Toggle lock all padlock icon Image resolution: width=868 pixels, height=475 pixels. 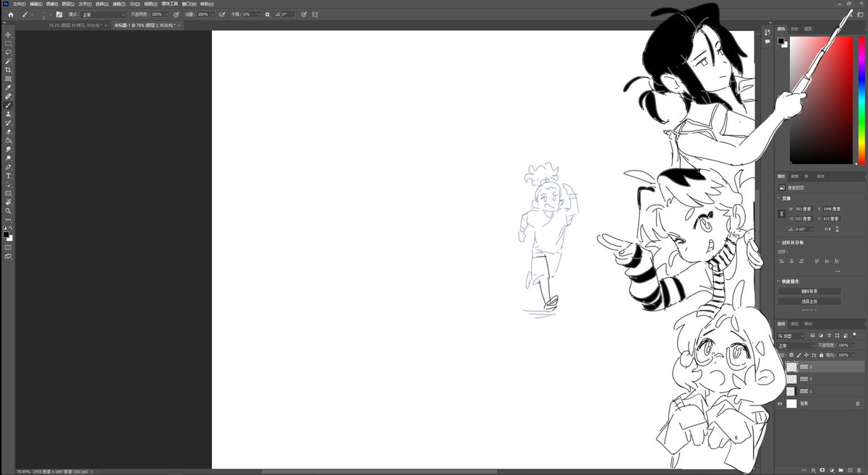[x=820, y=355]
